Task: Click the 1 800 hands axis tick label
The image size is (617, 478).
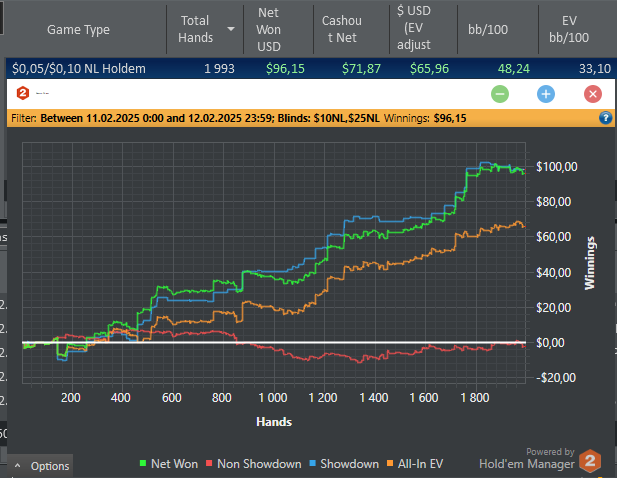Action: coord(475,398)
